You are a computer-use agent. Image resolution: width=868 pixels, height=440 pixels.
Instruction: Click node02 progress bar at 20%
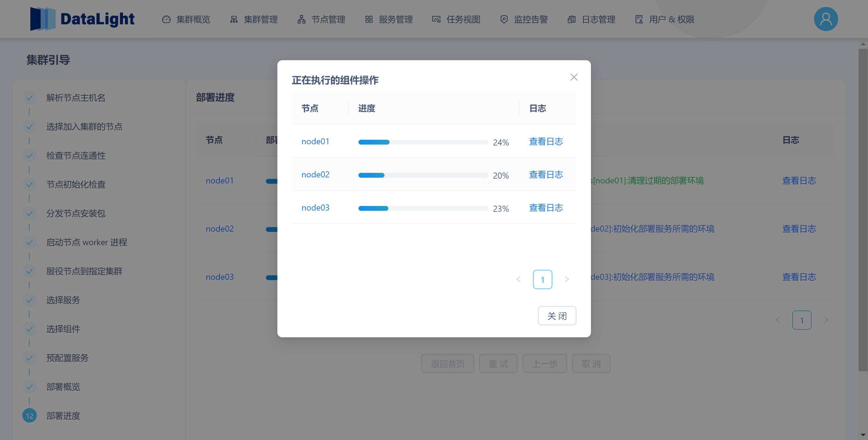423,175
